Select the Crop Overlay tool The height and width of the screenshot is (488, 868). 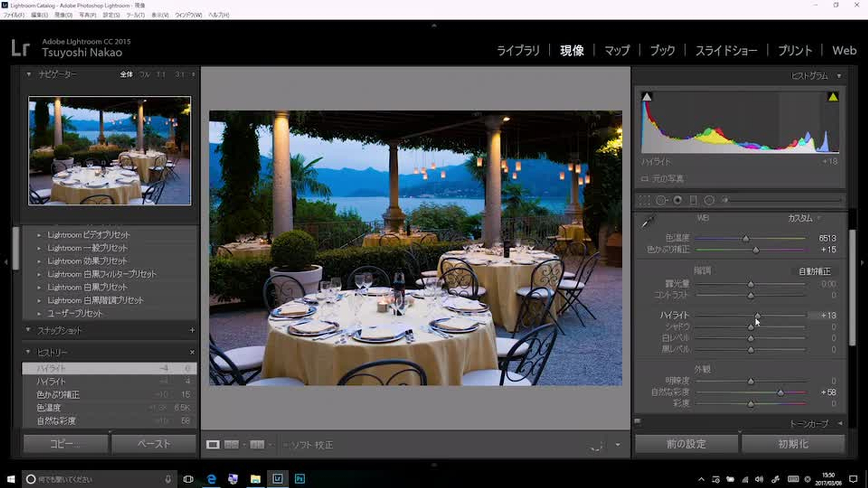point(644,200)
